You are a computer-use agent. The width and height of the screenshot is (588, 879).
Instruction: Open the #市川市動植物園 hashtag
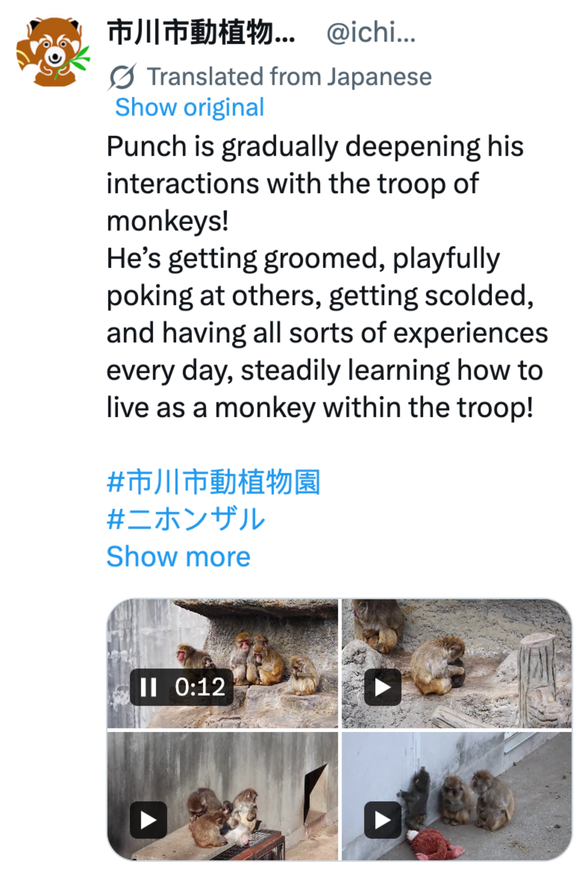213,482
